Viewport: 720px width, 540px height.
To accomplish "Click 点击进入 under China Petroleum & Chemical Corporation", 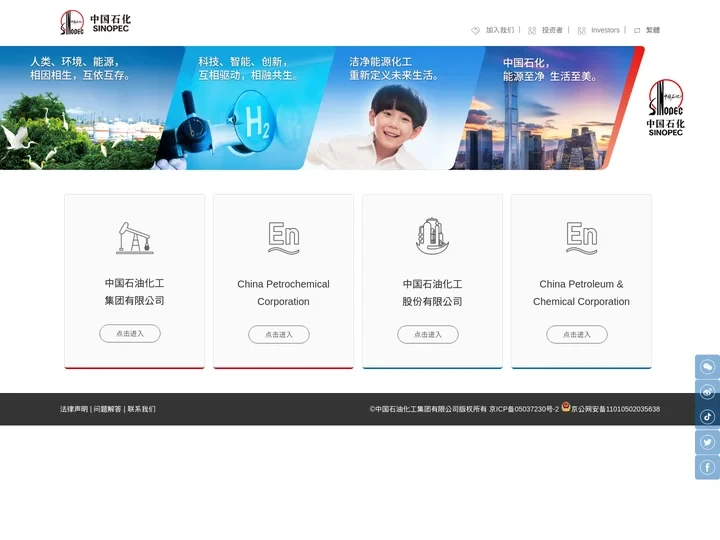I will [x=577, y=334].
